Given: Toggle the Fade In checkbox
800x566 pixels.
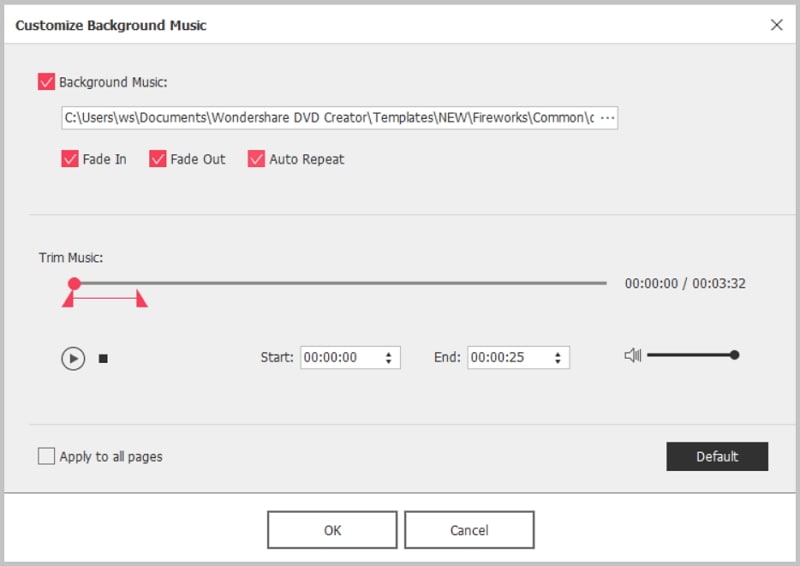Looking at the screenshot, I should click(69, 159).
